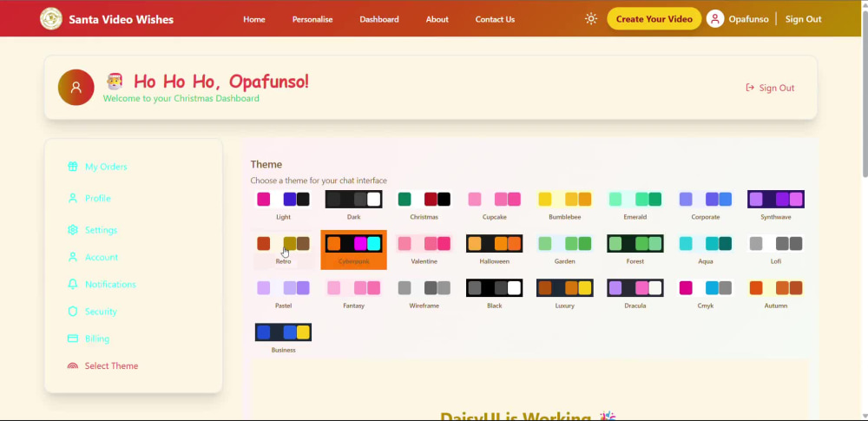Image resolution: width=868 pixels, height=421 pixels.
Task: Click the rainbow icon next to Select Theme
Action: point(73,365)
